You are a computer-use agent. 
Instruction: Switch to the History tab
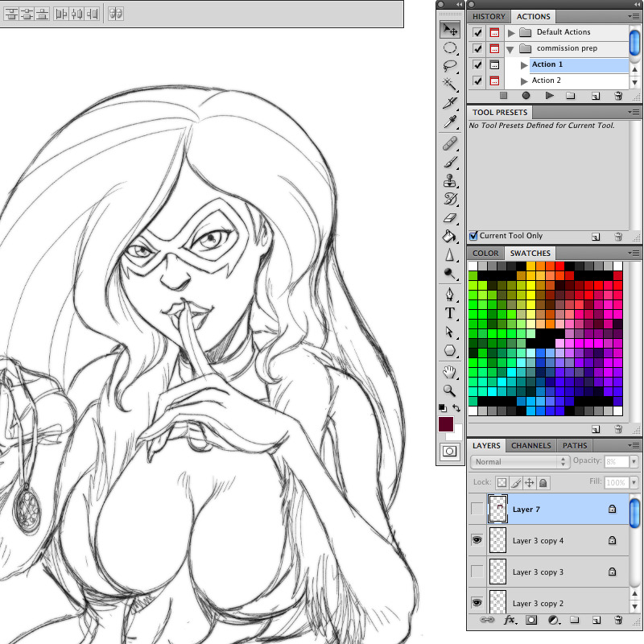click(x=489, y=17)
